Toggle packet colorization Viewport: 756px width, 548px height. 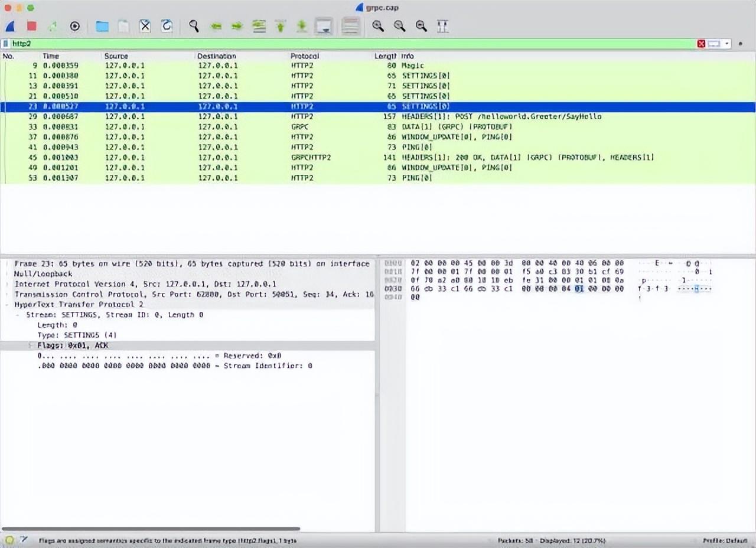(x=351, y=26)
